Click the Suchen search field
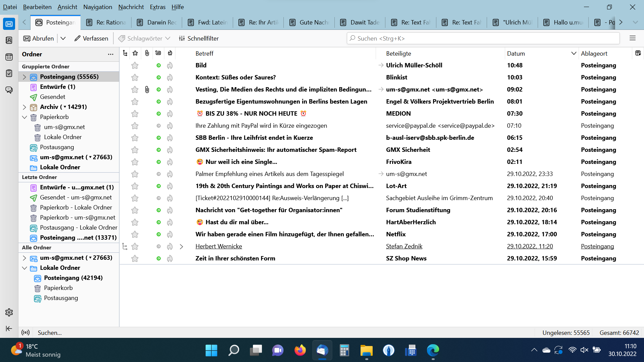 pyautogui.click(x=483, y=38)
